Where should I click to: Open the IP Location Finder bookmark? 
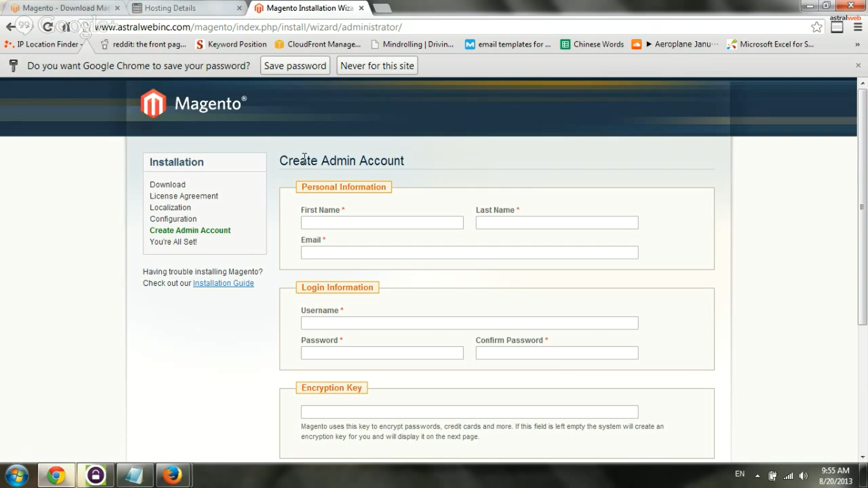pyautogui.click(x=43, y=44)
